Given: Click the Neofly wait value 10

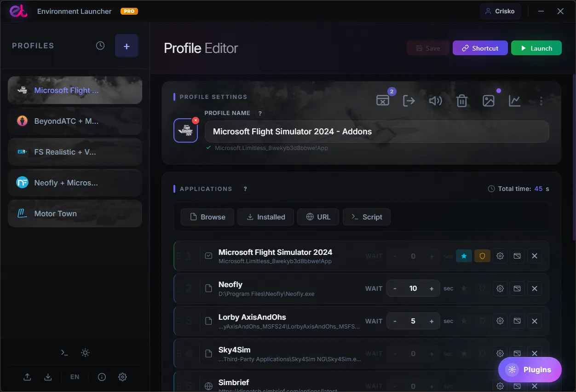Looking at the screenshot, I should coord(413,288).
